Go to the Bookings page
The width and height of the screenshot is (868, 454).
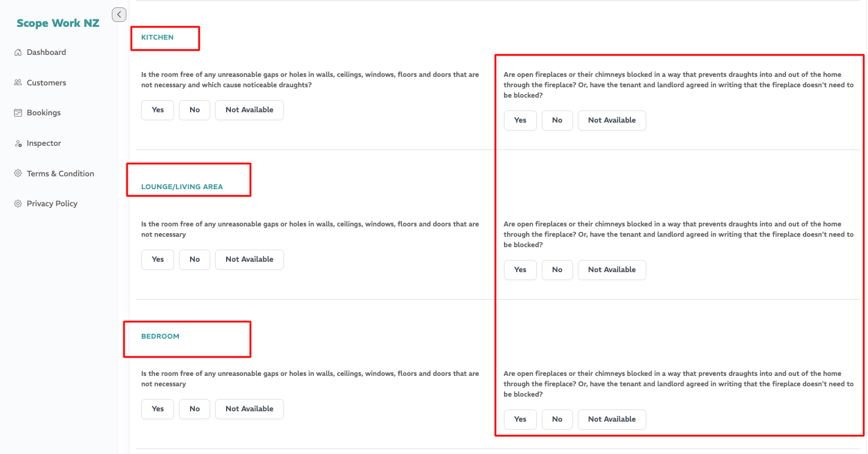click(44, 113)
